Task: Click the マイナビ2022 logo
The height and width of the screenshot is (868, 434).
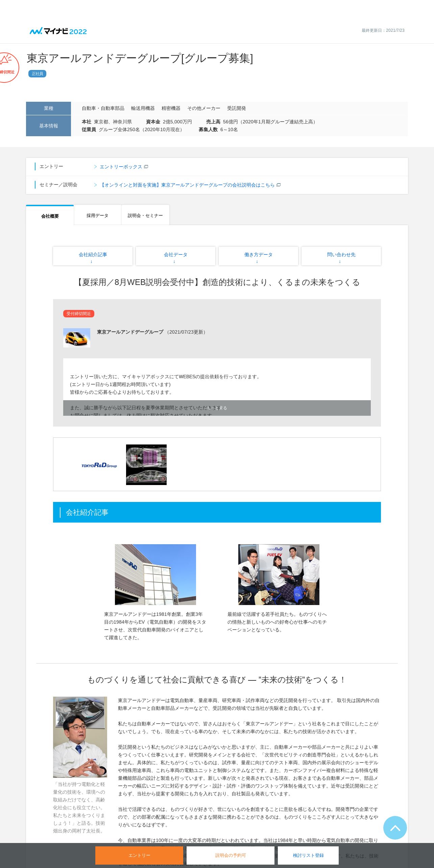Action: point(58,31)
